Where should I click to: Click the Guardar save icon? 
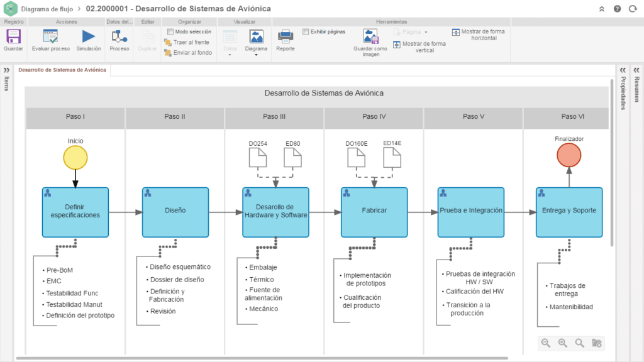pos(13,36)
